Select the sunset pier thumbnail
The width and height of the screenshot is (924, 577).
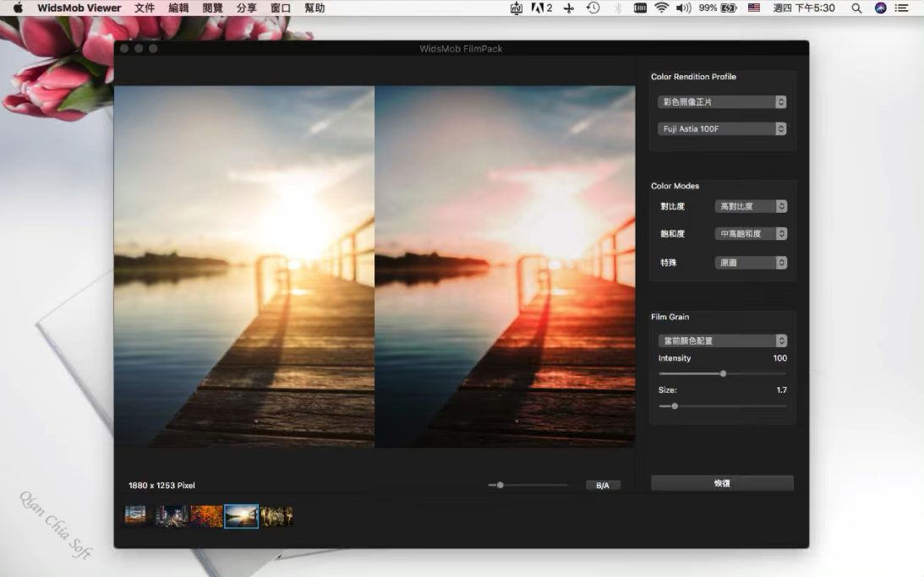click(241, 516)
